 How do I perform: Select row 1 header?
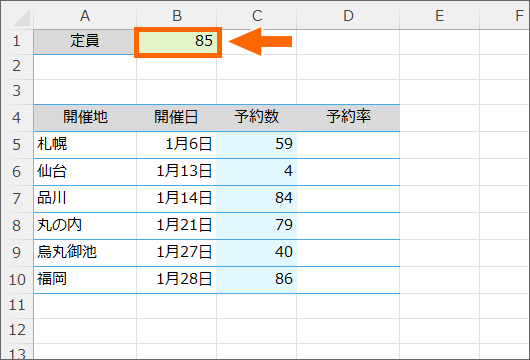(17, 42)
